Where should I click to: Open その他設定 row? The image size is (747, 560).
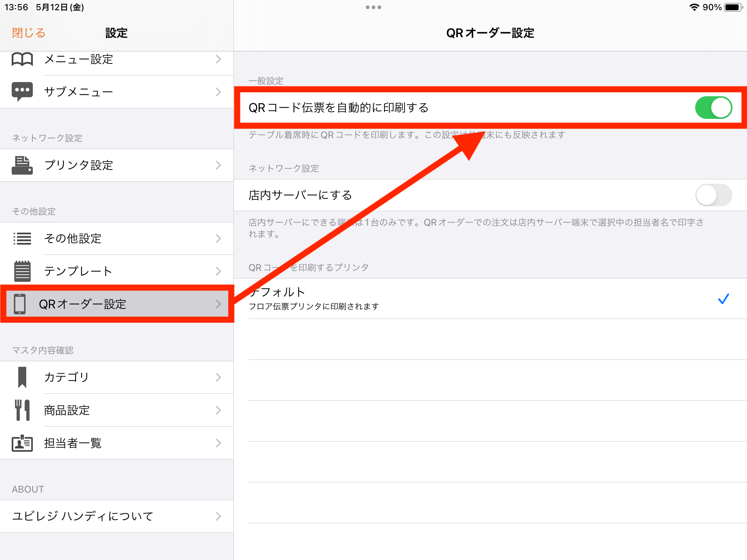coord(117,238)
